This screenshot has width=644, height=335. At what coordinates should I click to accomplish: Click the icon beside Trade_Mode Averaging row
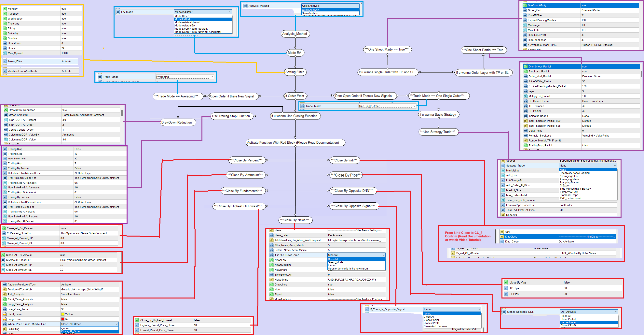[x=100, y=77]
